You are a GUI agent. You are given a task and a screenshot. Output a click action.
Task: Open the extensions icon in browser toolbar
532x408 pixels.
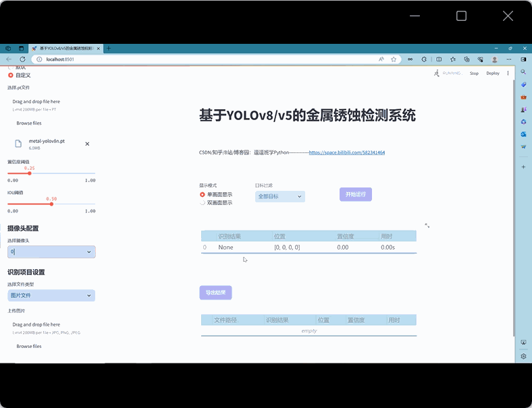click(424, 59)
